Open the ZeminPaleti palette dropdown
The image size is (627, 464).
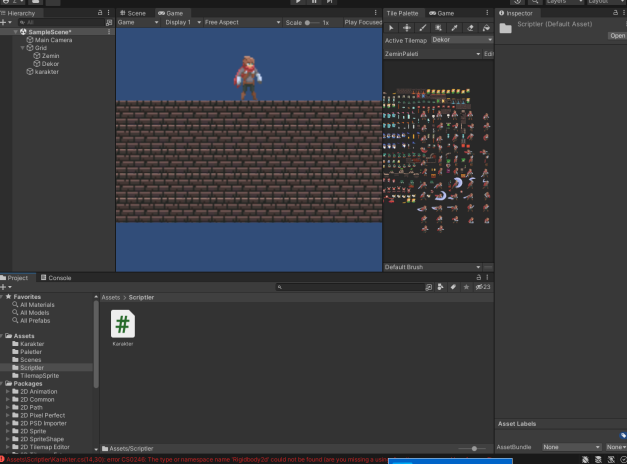coord(432,54)
